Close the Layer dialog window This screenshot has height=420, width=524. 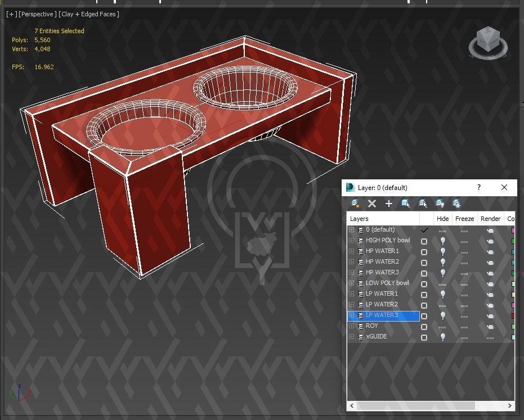click(x=504, y=187)
